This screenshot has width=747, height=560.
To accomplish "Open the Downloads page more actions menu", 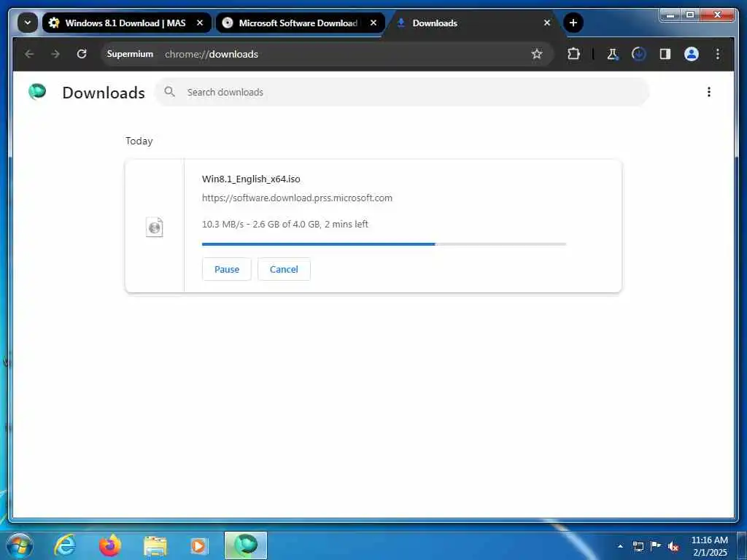I will 709,92.
